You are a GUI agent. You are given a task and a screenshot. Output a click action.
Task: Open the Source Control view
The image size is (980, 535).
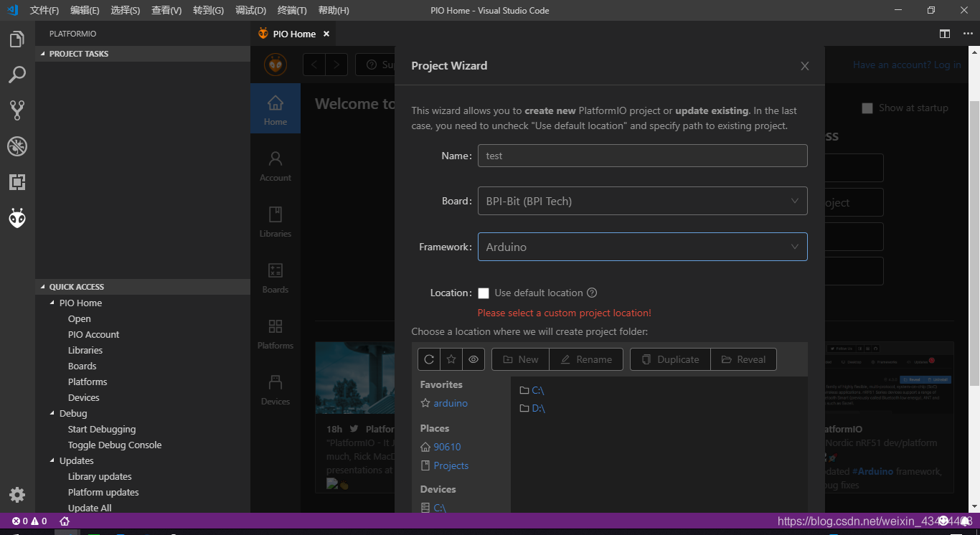coord(17,110)
